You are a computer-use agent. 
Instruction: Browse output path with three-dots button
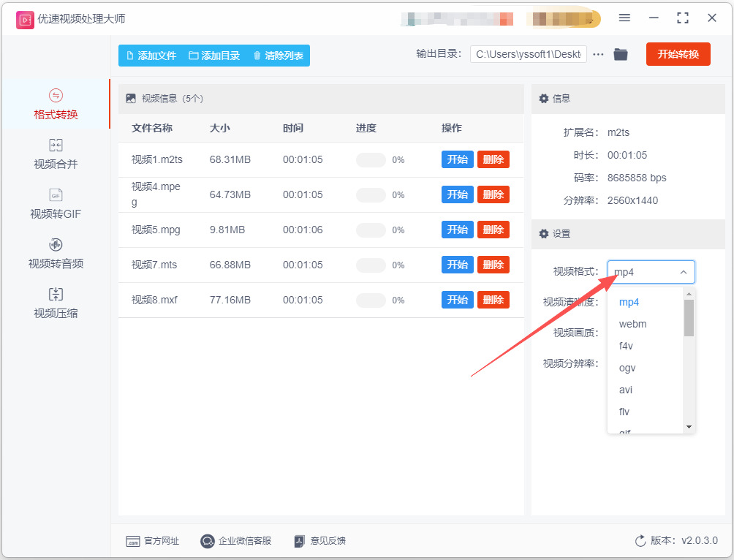point(598,54)
